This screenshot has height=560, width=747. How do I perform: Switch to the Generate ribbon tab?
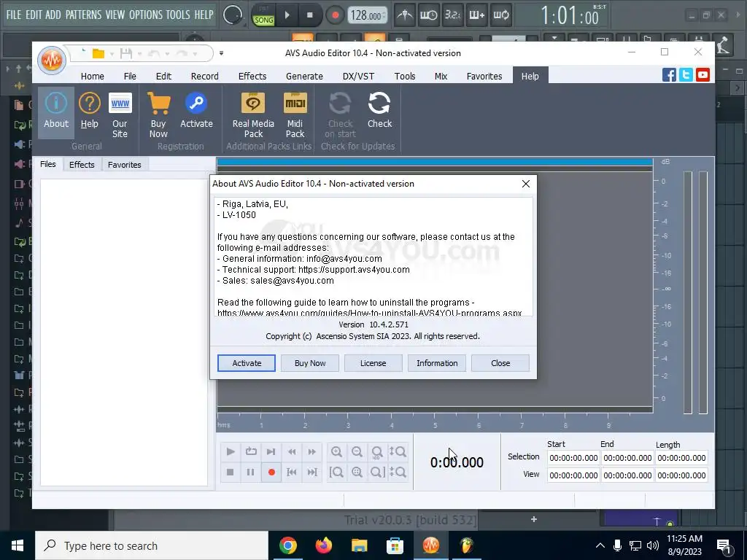[x=304, y=76]
